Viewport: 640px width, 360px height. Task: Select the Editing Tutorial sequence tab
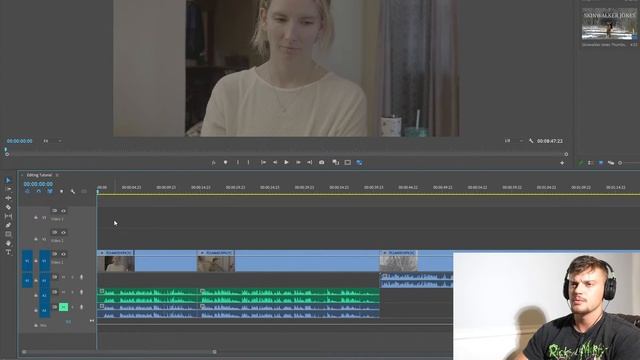click(40, 175)
